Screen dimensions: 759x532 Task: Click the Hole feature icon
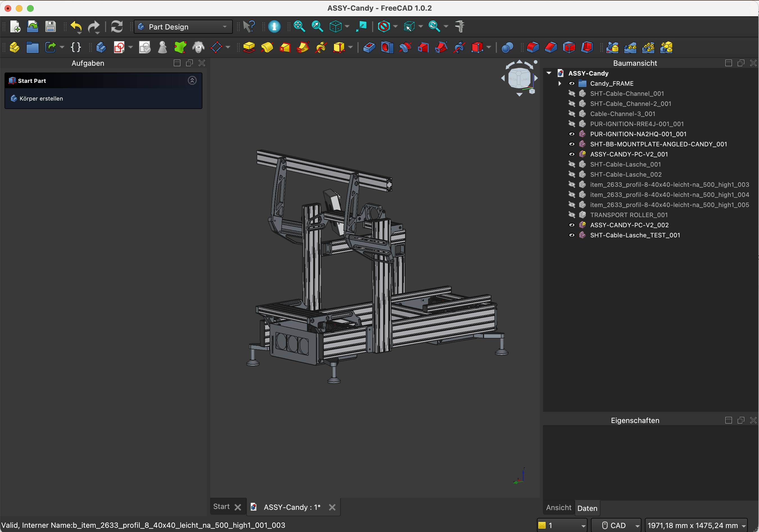click(x=387, y=47)
